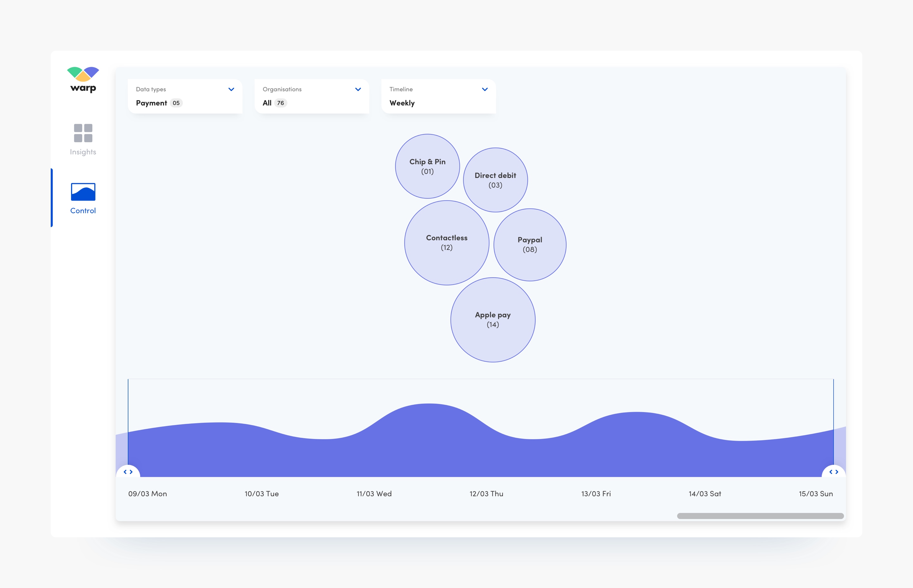Expand the Organisations dropdown chevron
913x588 pixels.
[x=358, y=89]
